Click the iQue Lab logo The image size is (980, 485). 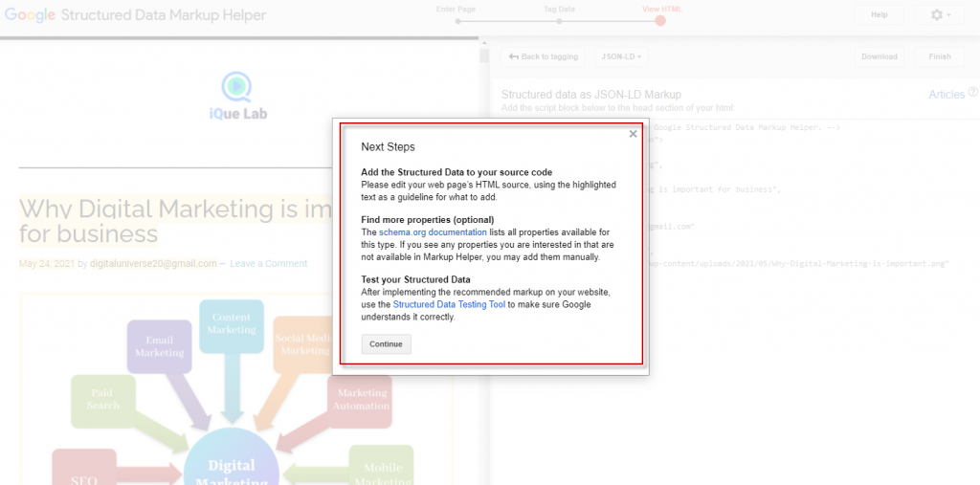(x=237, y=96)
